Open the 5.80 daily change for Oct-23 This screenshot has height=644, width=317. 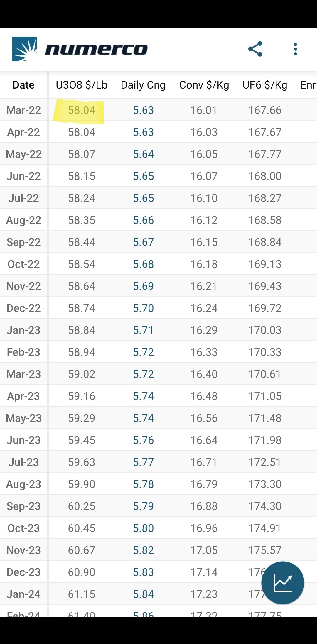click(143, 528)
